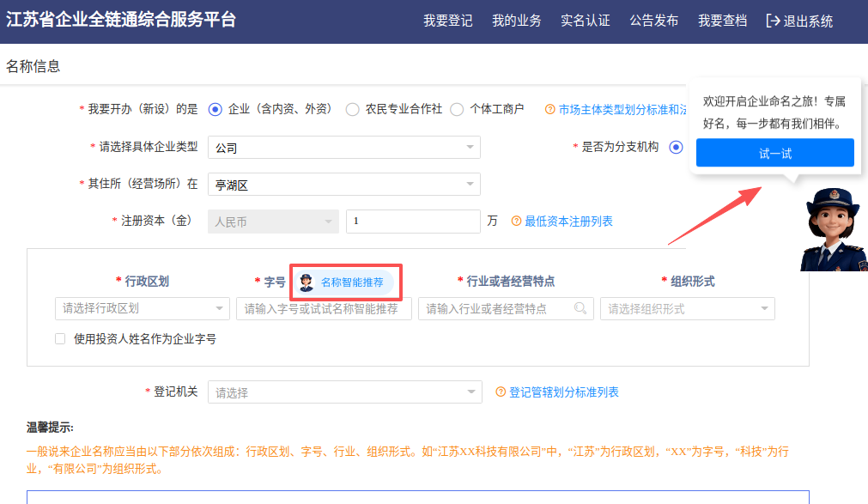Click the help icon beside 最低资本注册列表
The image size is (868, 504).
click(516, 221)
